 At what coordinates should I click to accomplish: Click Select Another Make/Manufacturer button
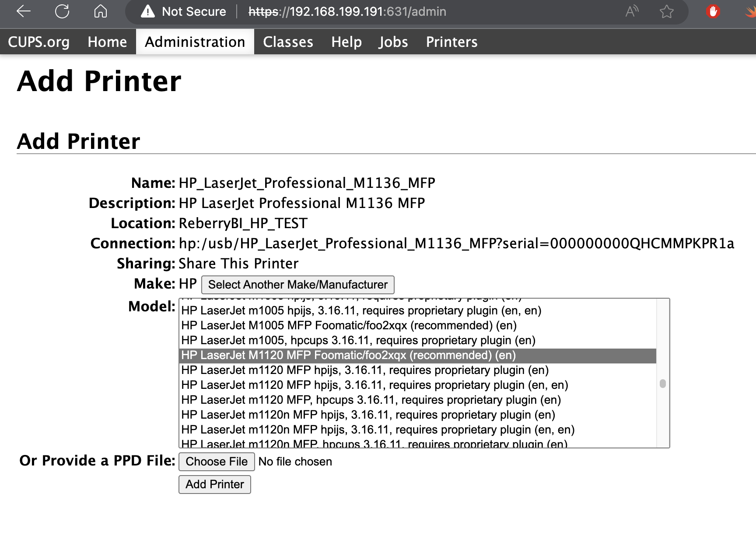[x=298, y=285]
